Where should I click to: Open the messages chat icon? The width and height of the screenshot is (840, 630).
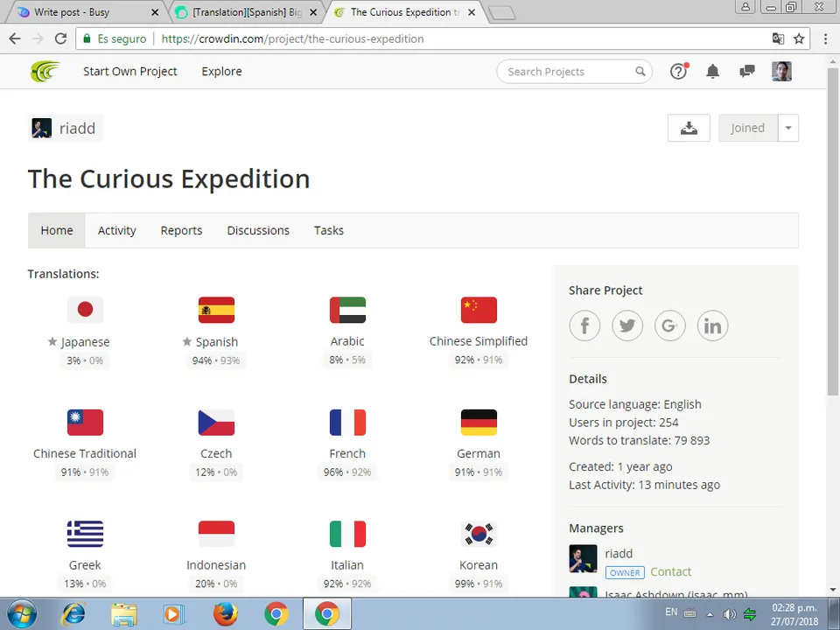pos(746,71)
